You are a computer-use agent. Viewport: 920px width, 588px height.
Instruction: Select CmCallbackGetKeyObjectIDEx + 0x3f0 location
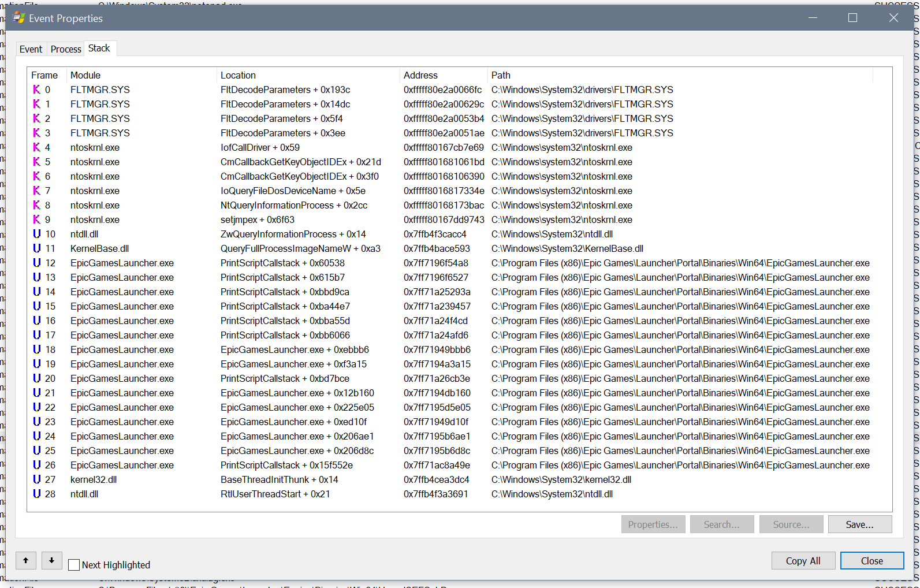point(300,176)
